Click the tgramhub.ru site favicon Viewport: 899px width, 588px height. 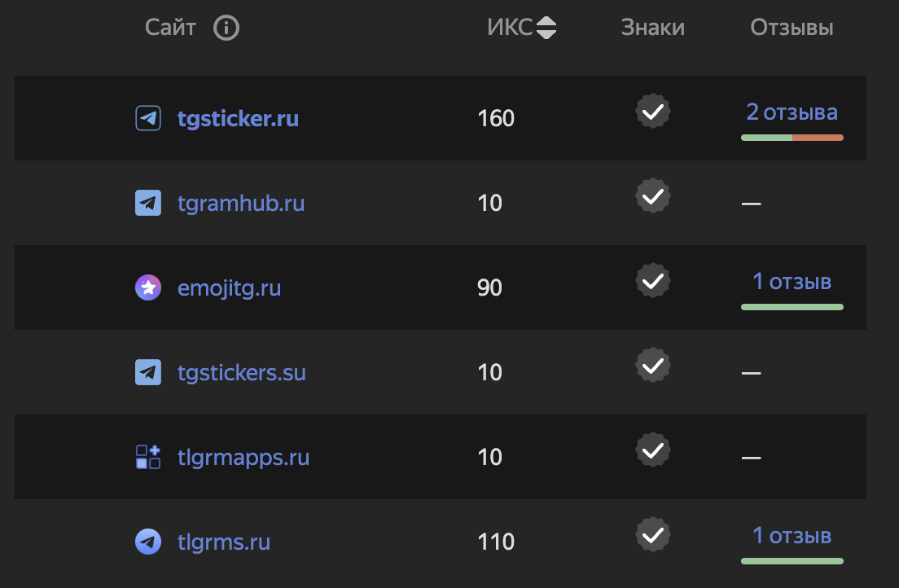coord(148,203)
